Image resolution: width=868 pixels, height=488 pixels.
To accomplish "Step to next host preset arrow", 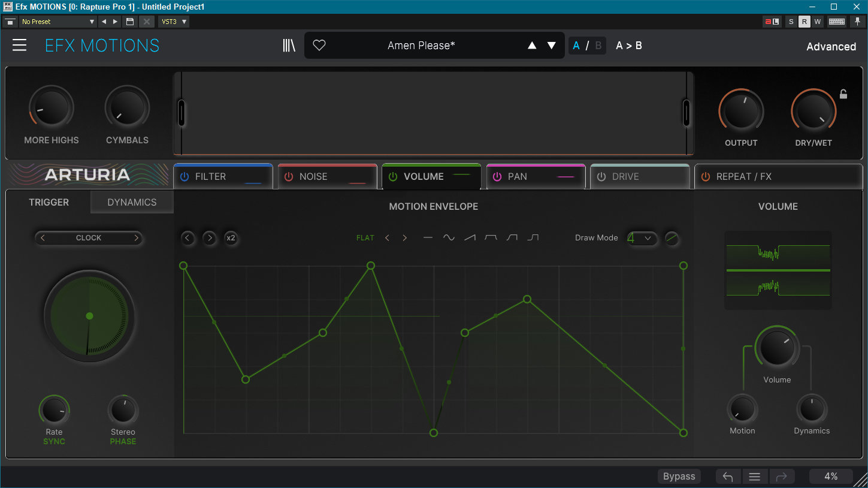I will pos(116,22).
